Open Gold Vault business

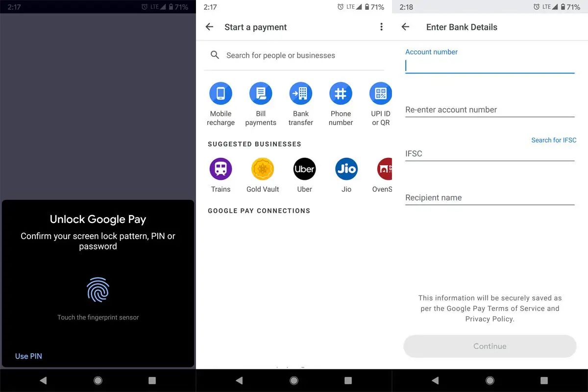pyautogui.click(x=263, y=175)
